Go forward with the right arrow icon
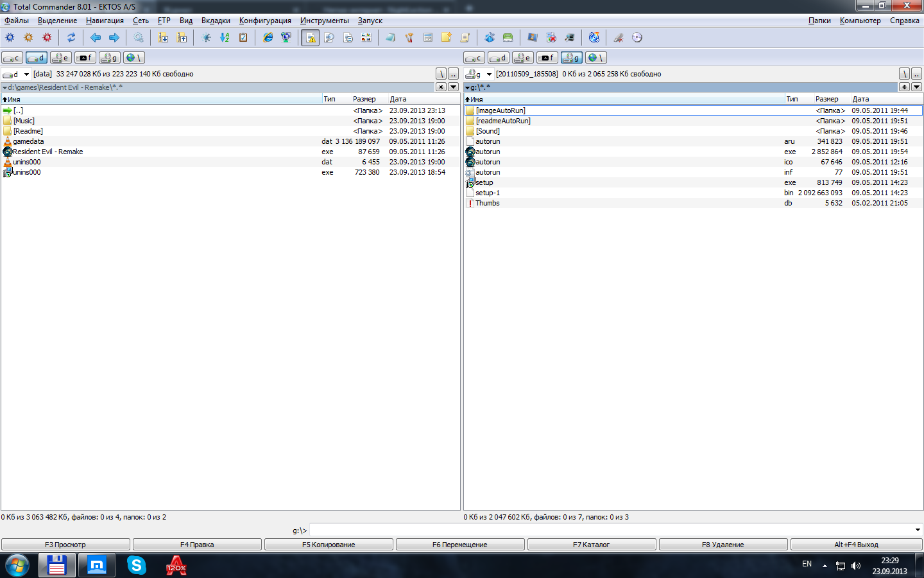The image size is (924, 578). coord(114,37)
